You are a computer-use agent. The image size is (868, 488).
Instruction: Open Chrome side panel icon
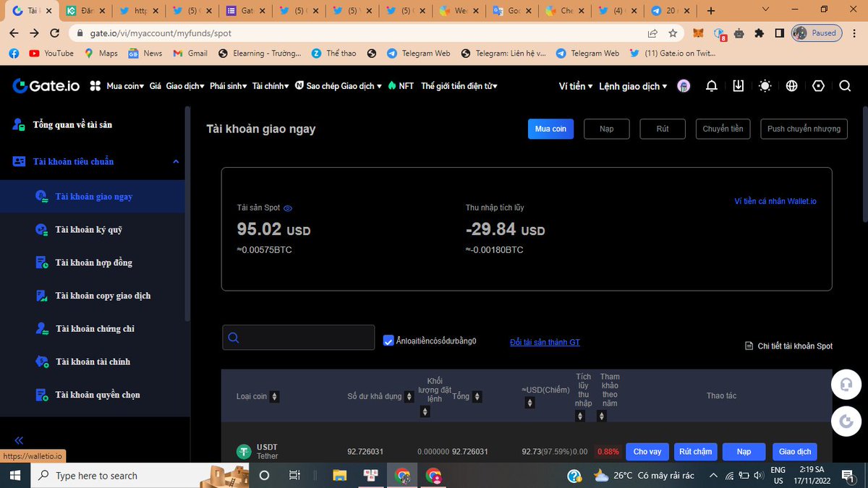(779, 33)
